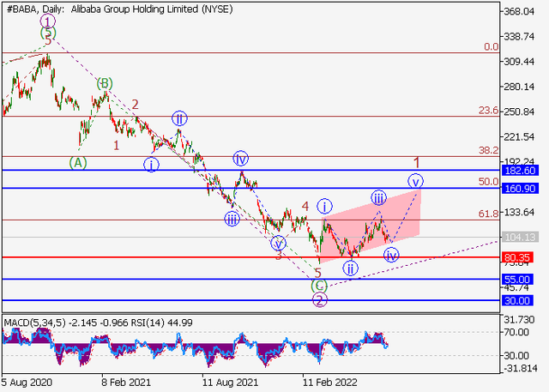Click the 30.00 RSI axis level
Image resolution: width=549 pixels, height=392 pixels.
[x=516, y=356]
